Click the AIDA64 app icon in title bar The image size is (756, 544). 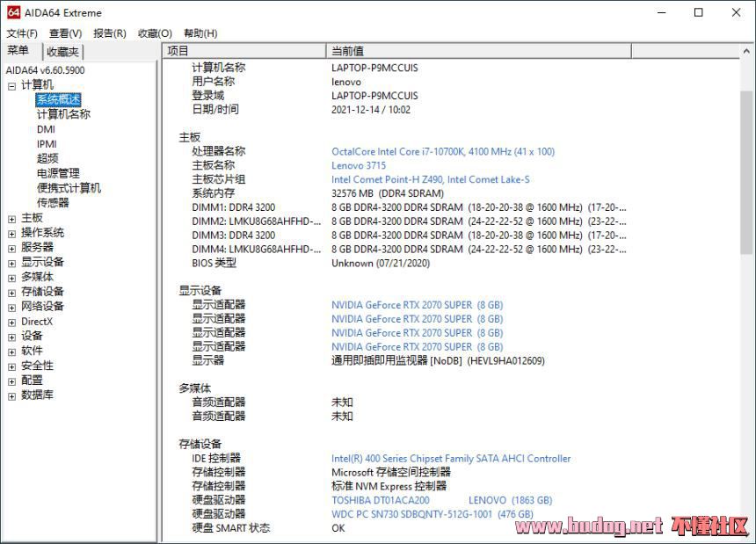[13, 12]
